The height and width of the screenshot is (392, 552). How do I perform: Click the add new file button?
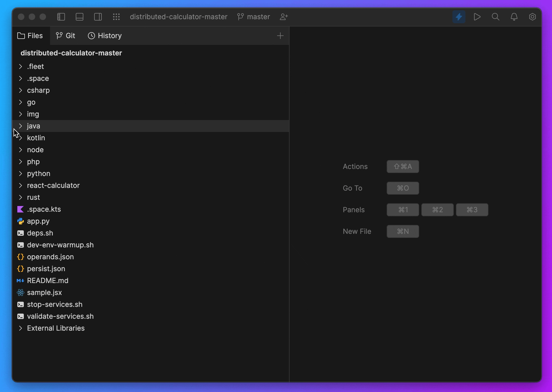[x=280, y=35]
